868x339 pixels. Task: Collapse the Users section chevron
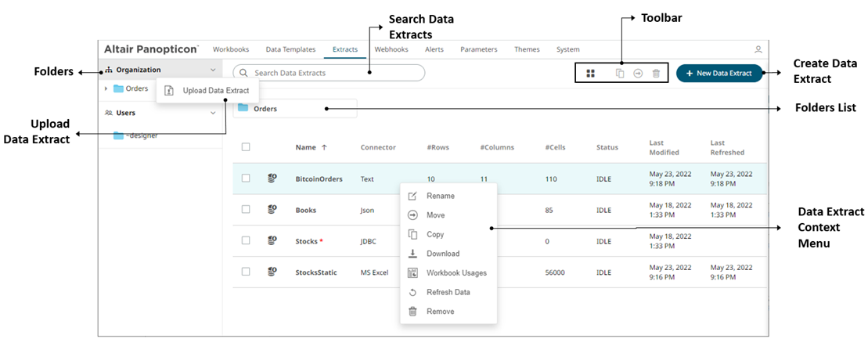click(213, 113)
